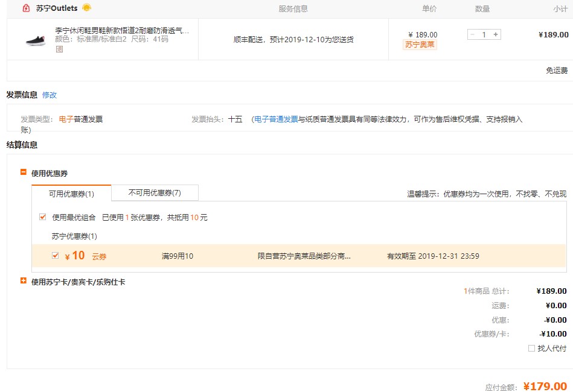Image resolution: width=573 pixels, height=392 pixels.
Task: Click the 苏宁奥莱 price tag
Action: (420, 45)
